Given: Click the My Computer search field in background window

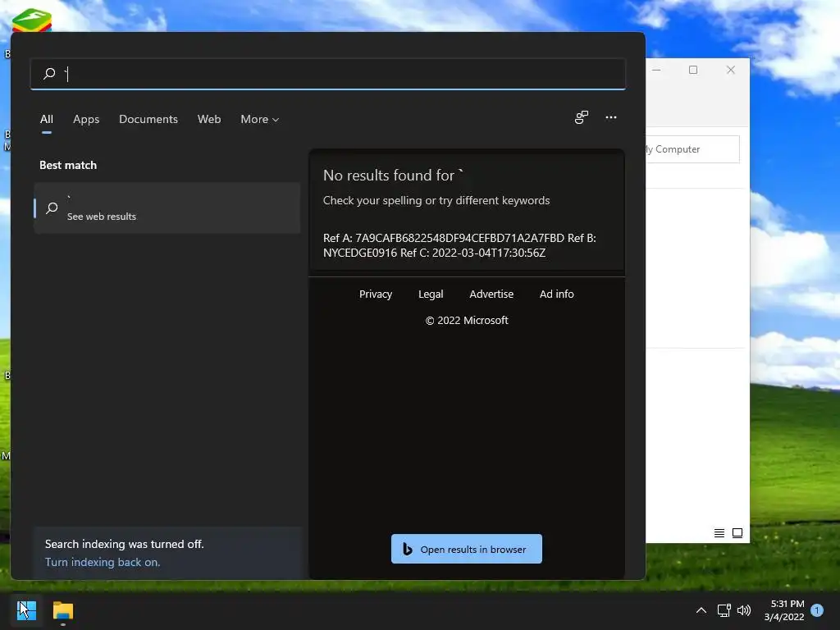Looking at the screenshot, I should pyautogui.click(x=692, y=149).
